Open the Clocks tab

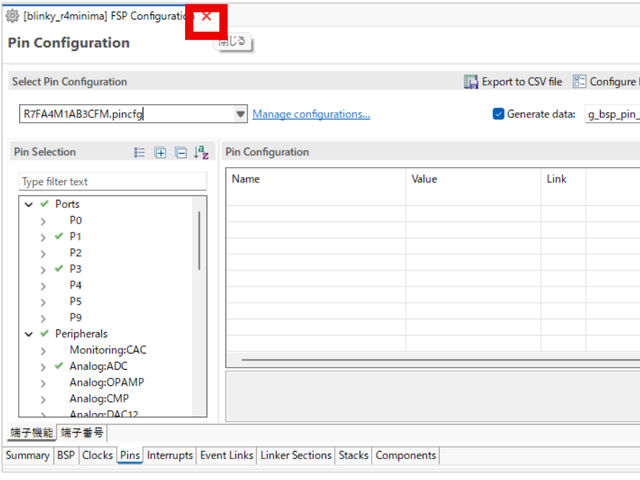click(97, 455)
